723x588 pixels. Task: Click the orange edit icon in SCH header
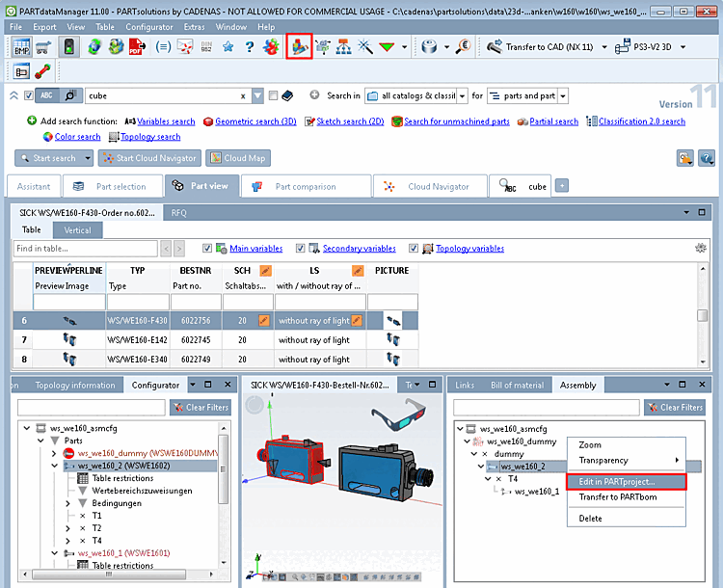coord(266,271)
